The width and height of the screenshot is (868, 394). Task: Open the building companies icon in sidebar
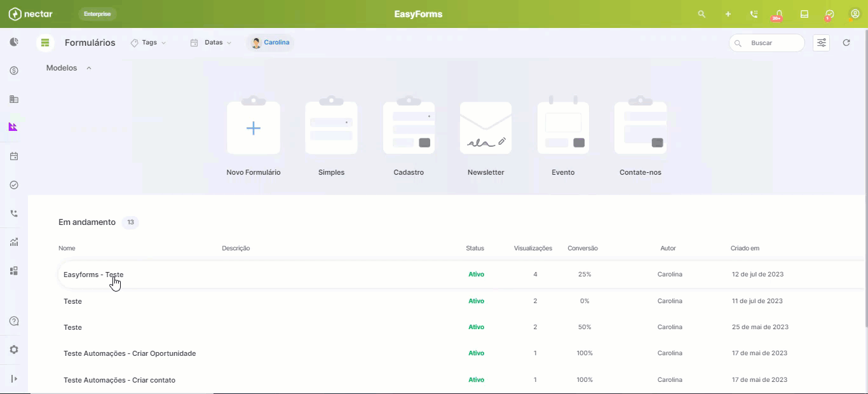(14, 99)
